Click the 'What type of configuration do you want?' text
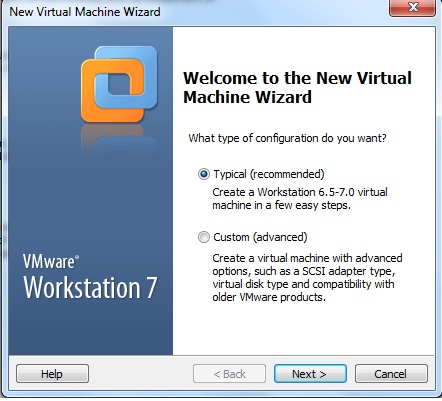Viewport: 442px width, 401px height. pyautogui.click(x=287, y=138)
